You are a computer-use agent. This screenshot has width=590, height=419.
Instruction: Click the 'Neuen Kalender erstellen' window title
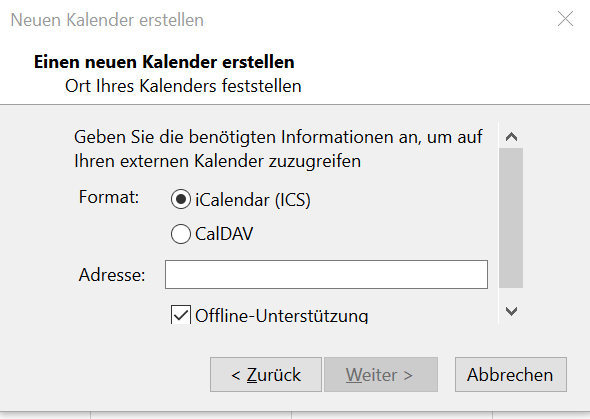[107, 20]
